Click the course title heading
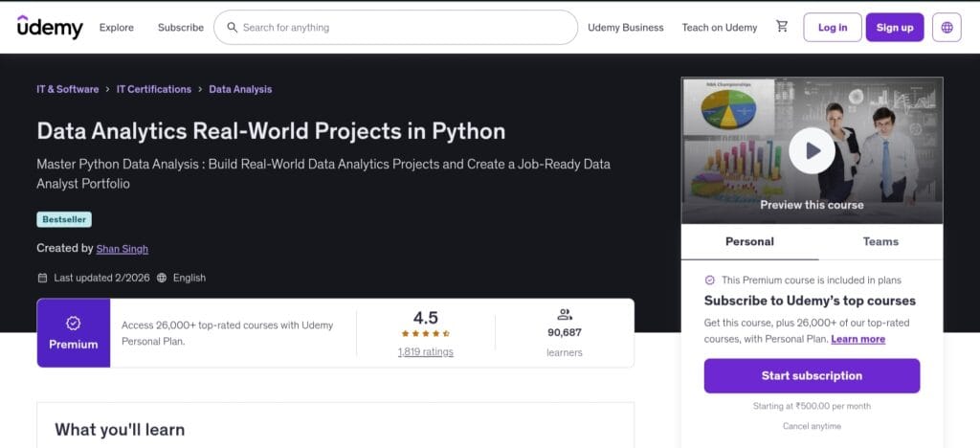Viewport: 980px width, 448px height. [x=271, y=131]
